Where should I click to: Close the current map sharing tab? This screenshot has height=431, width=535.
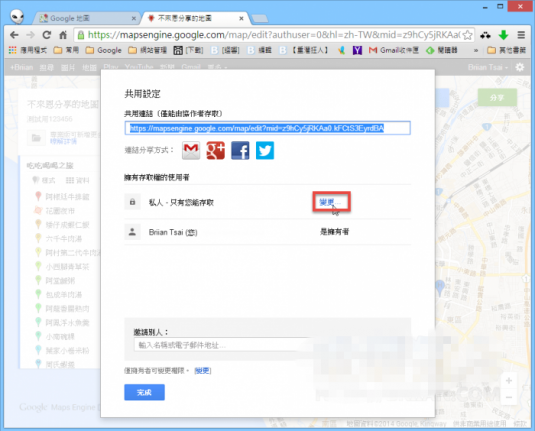(x=241, y=18)
